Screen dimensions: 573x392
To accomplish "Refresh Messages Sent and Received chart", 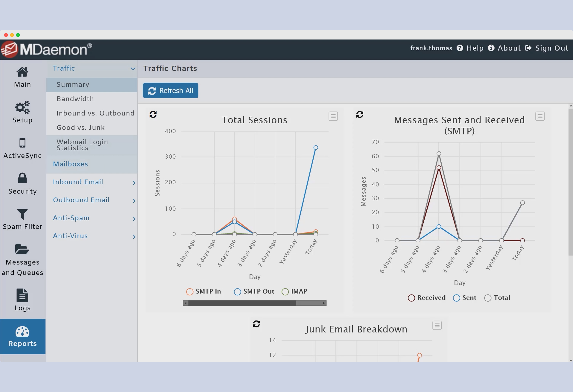I will pos(360,114).
